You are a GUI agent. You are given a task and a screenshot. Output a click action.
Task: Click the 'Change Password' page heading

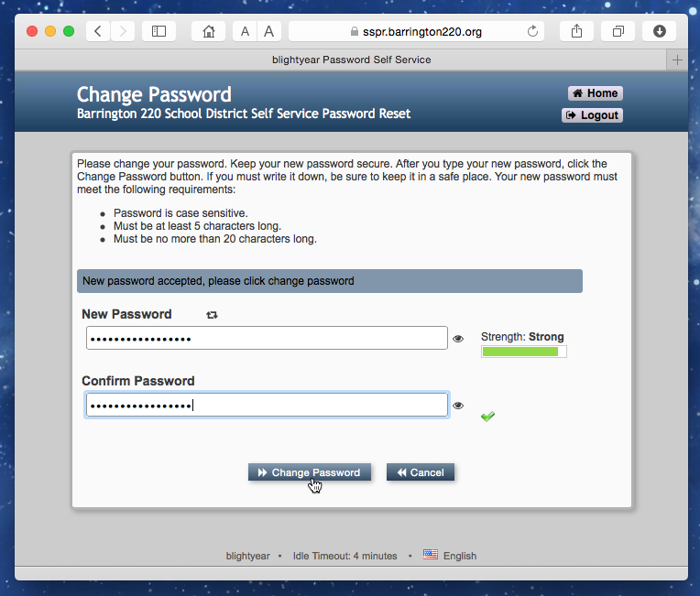click(x=154, y=94)
